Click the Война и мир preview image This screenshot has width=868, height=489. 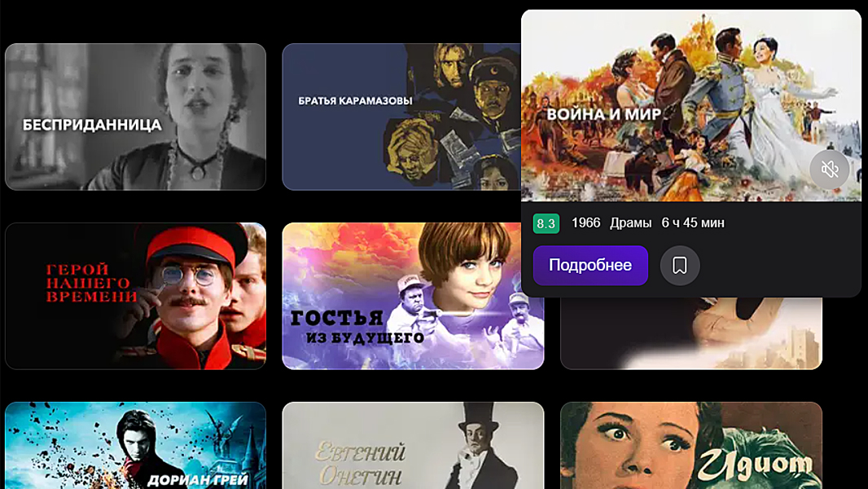point(691,105)
